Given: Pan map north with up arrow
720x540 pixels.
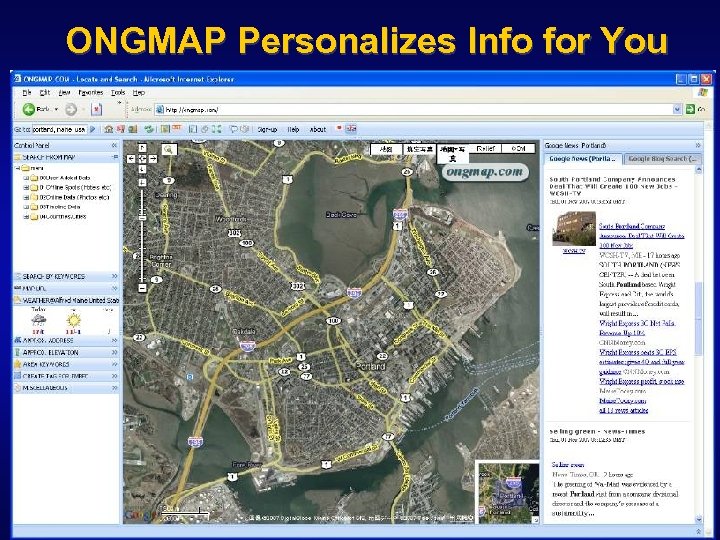Looking at the screenshot, I should [x=142, y=148].
